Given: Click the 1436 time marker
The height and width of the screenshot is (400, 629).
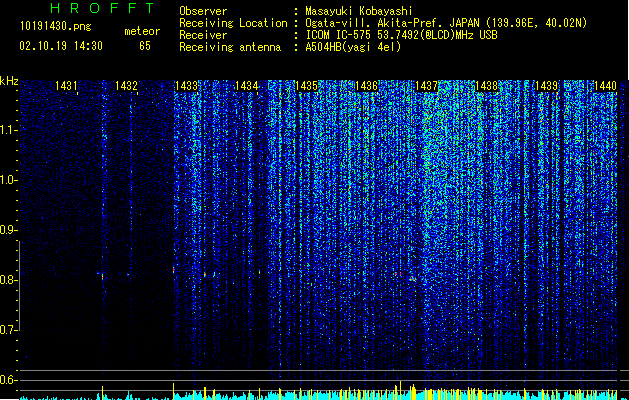Looking at the screenshot, I should [366, 86].
